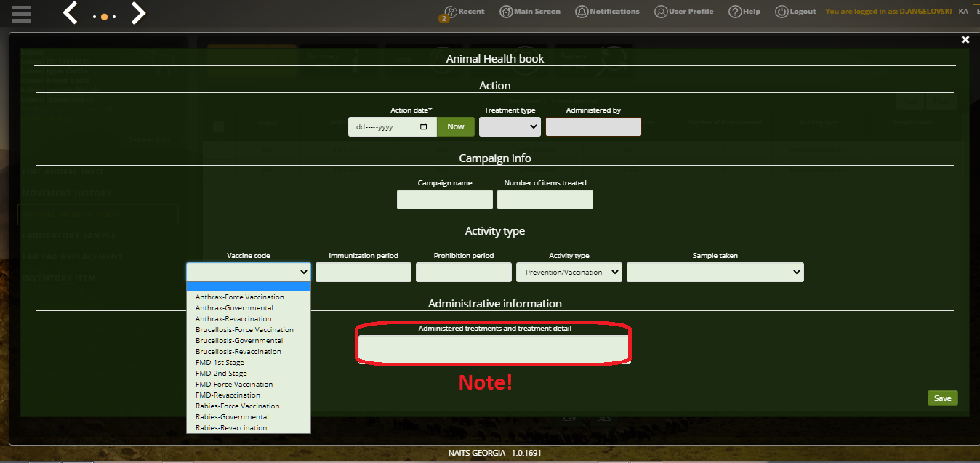Select Rabies-Revaccination option
980x463 pixels.
pos(249,427)
